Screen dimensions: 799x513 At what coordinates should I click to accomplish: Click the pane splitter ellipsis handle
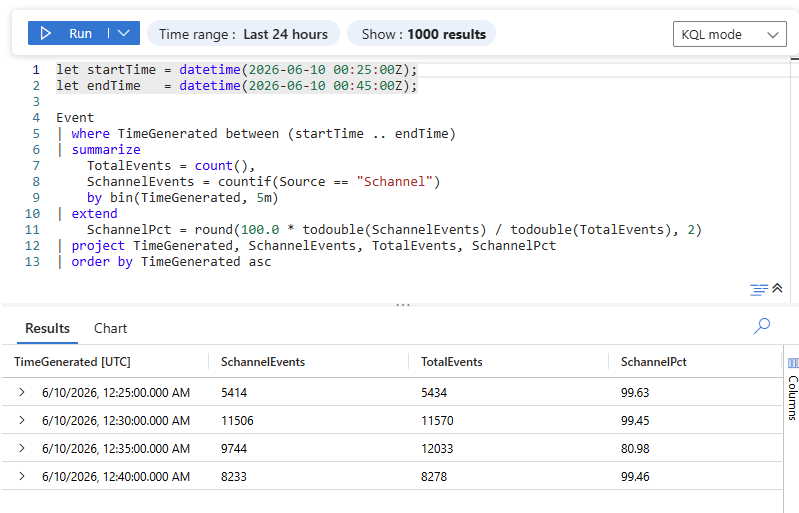[x=403, y=305]
